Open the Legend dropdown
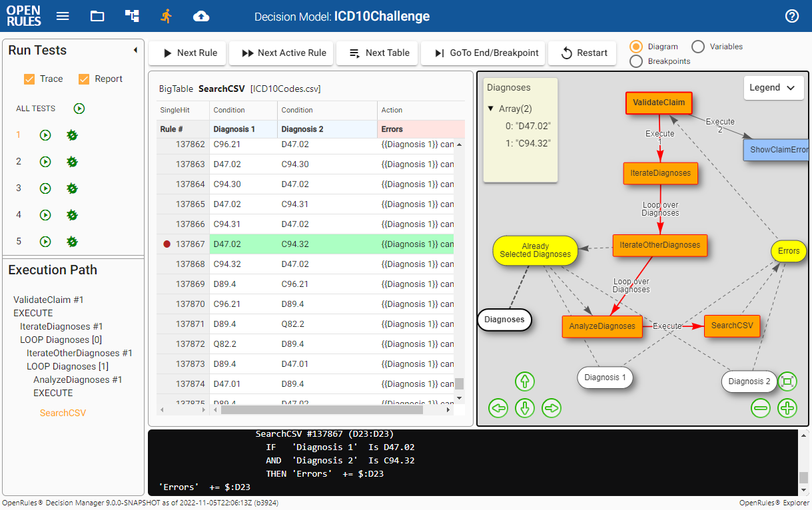 (x=773, y=87)
